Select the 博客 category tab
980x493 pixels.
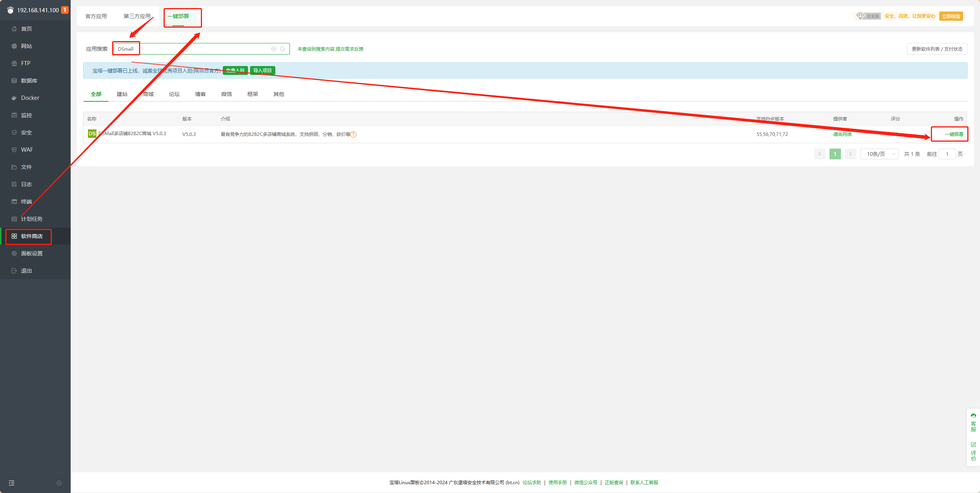click(x=200, y=94)
